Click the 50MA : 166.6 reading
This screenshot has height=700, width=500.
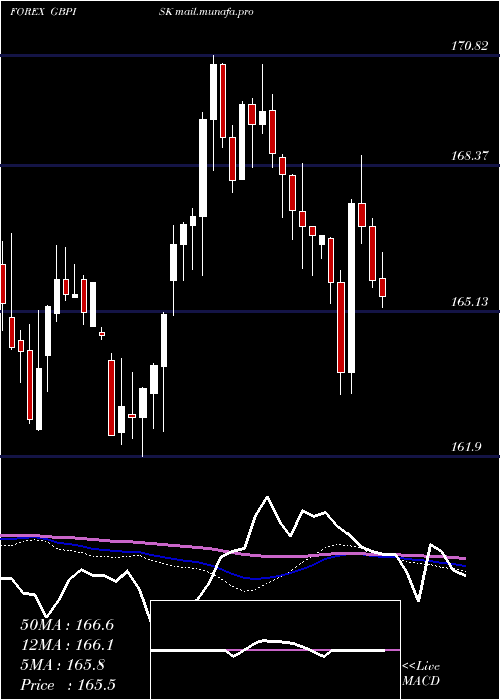point(67,625)
